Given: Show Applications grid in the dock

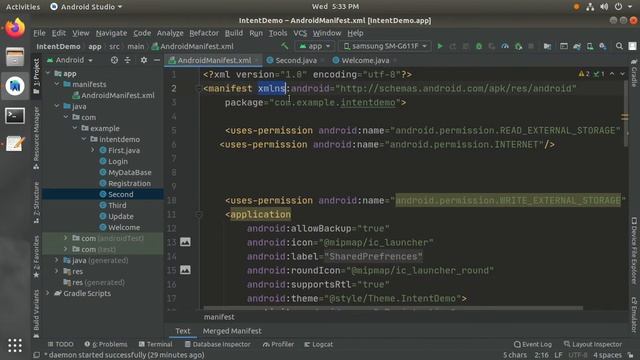Looking at the screenshot, I should 15,345.
